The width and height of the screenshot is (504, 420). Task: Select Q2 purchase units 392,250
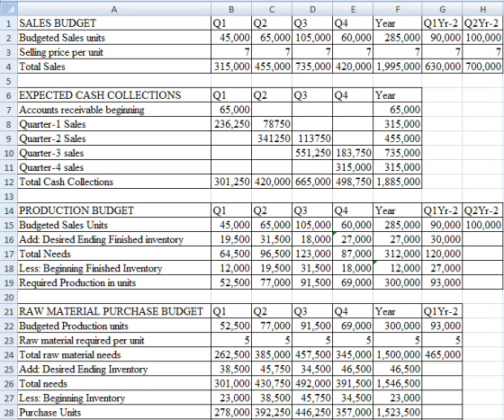click(272, 412)
